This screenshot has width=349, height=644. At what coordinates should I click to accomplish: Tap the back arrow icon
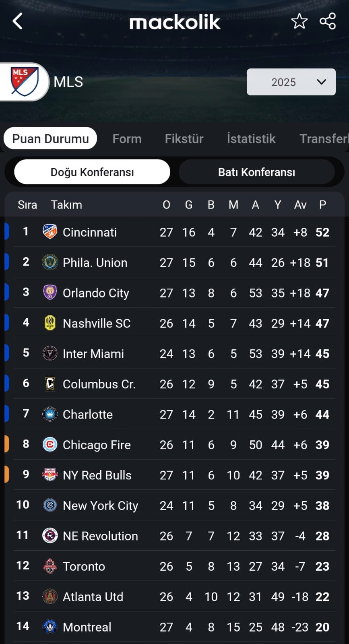[18, 21]
